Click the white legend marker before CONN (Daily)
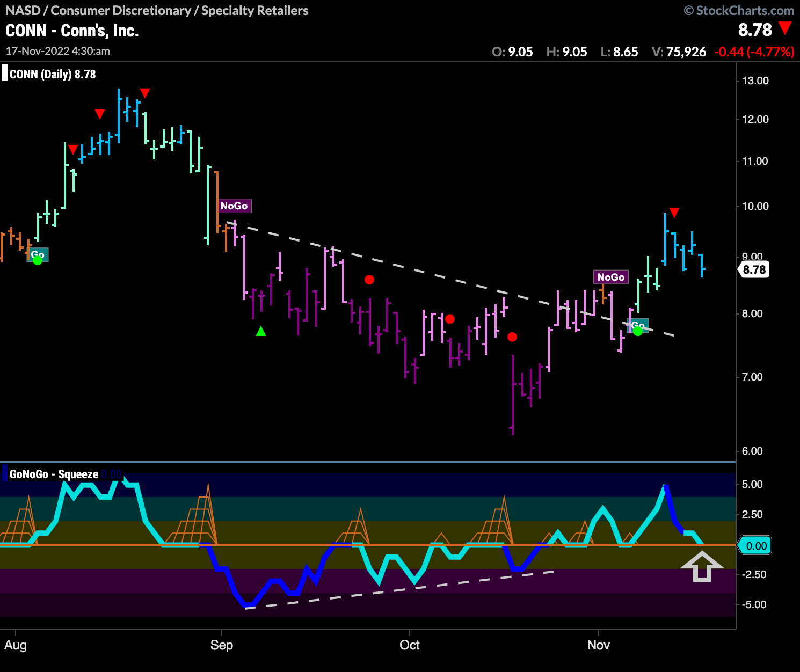Image resolution: width=800 pixels, height=672 pixels. (5, 74)
